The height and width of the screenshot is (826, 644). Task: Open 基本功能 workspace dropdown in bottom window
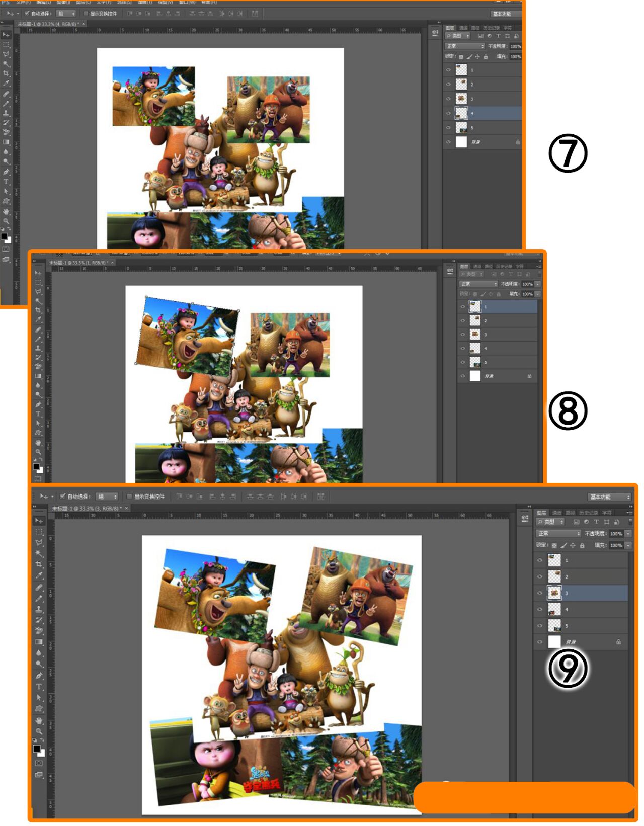coord(609,497)
